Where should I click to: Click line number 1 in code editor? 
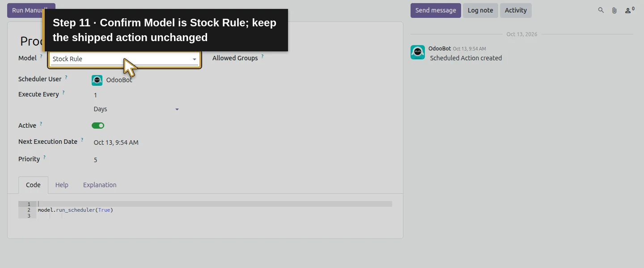pos(29,204)
